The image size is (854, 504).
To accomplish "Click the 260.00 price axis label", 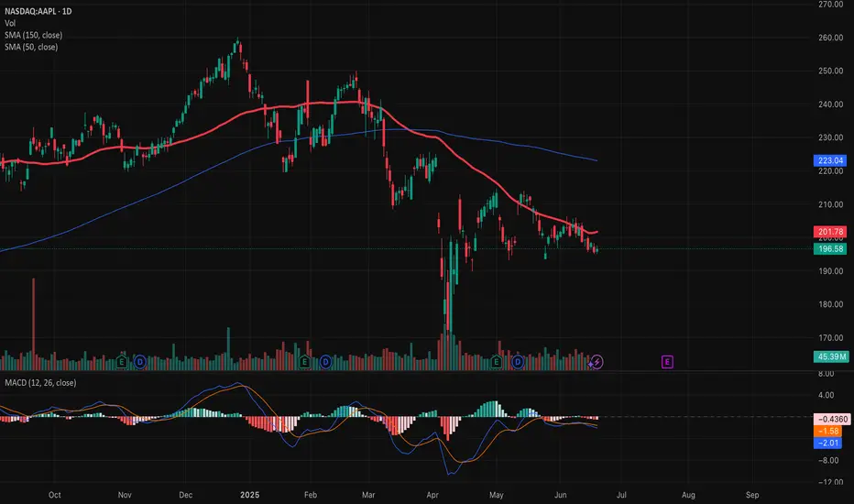I will (x=830, y=38).
